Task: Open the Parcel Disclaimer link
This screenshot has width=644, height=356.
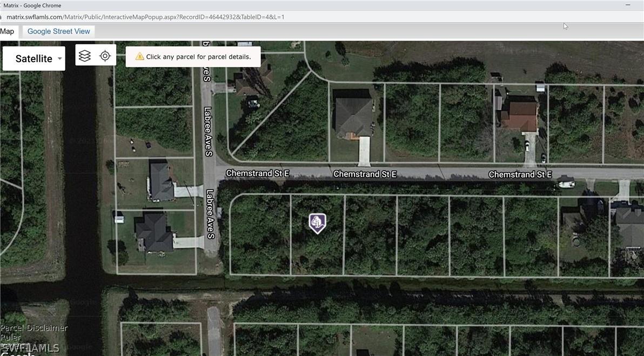Action: [x=33, y=327]
